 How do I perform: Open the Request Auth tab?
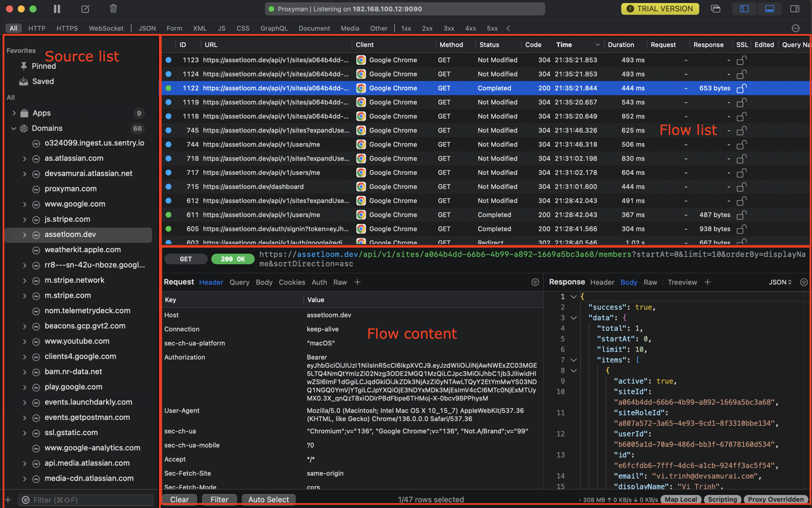[319, 282]
